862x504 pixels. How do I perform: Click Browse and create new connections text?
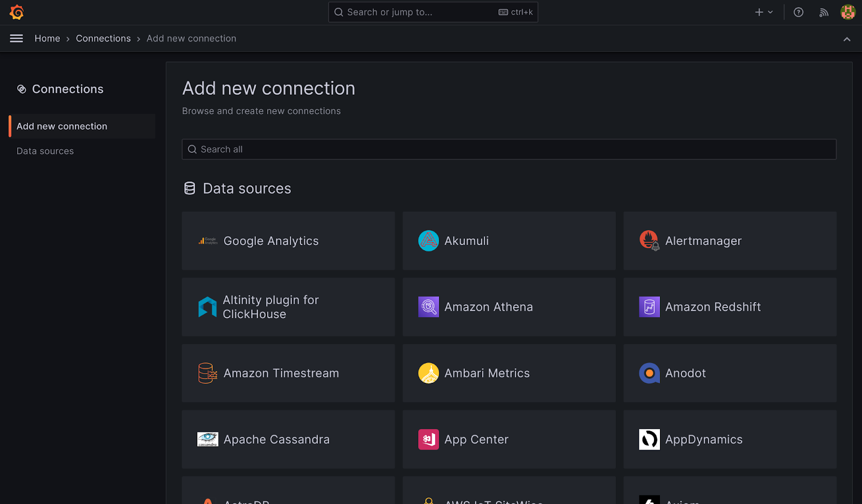[261, 111]
